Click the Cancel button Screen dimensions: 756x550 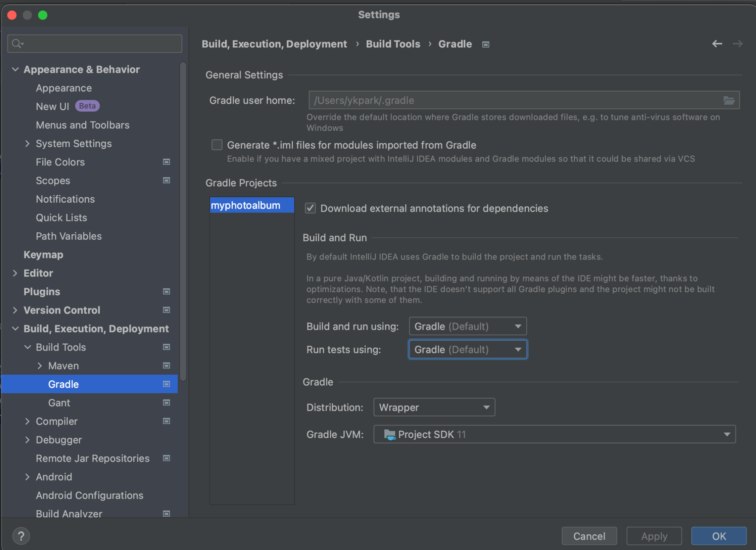tap(589, 536)
